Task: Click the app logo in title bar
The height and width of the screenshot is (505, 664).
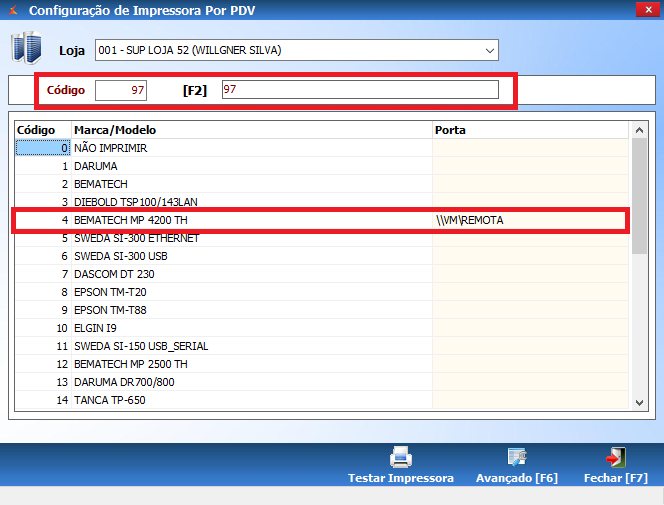Action: pos(13,10)
